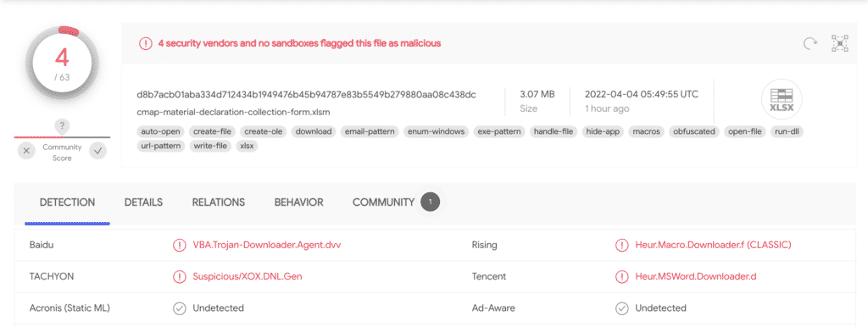The width and height of the screenshot is (868, 327).
Task: Click undetected check icon for Ad-Aware
Action: pyautogui.click(x=621, y=308)
